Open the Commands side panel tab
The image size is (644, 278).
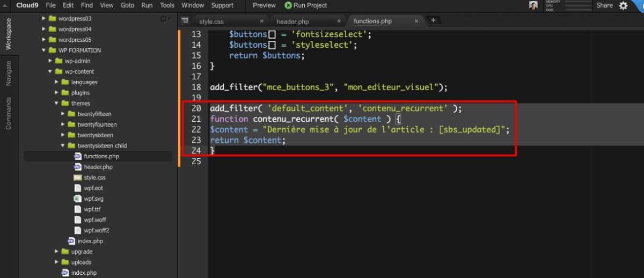(8, 113)
